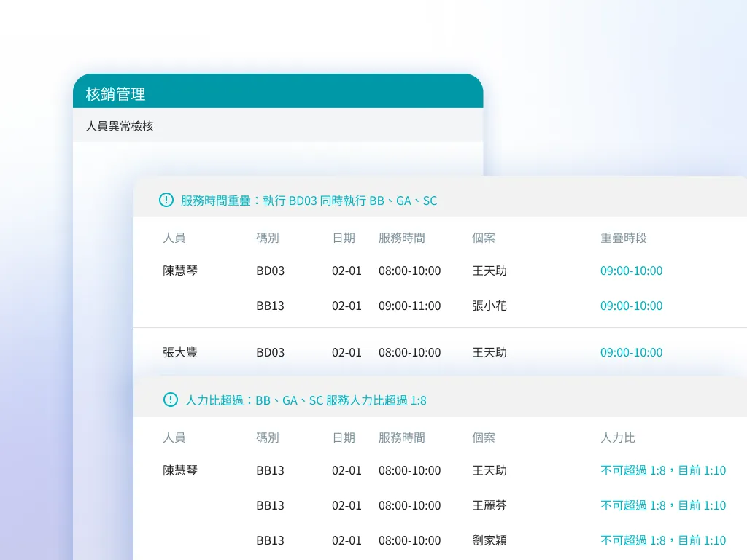Image resolution: width=747 pixels, height=560 pixels.
Task: Click overlap 09:00-10:00 in the 張小花 row
Action: point(631,306)
